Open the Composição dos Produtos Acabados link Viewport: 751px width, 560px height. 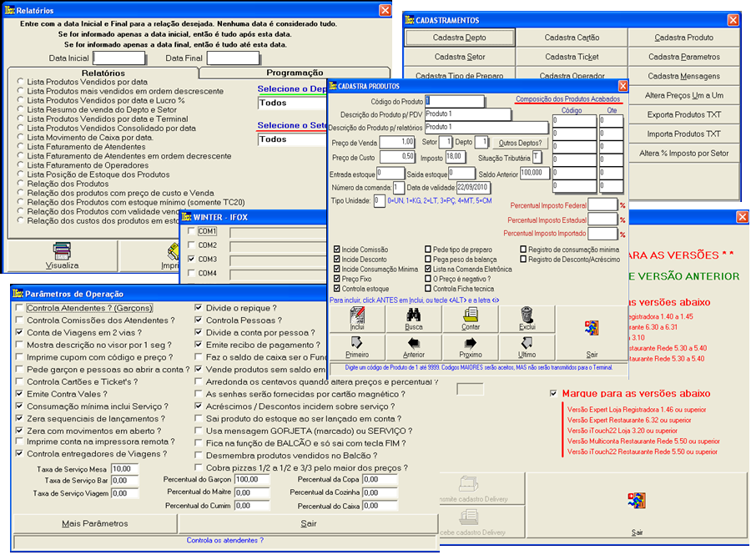click(x=567, y=99)
